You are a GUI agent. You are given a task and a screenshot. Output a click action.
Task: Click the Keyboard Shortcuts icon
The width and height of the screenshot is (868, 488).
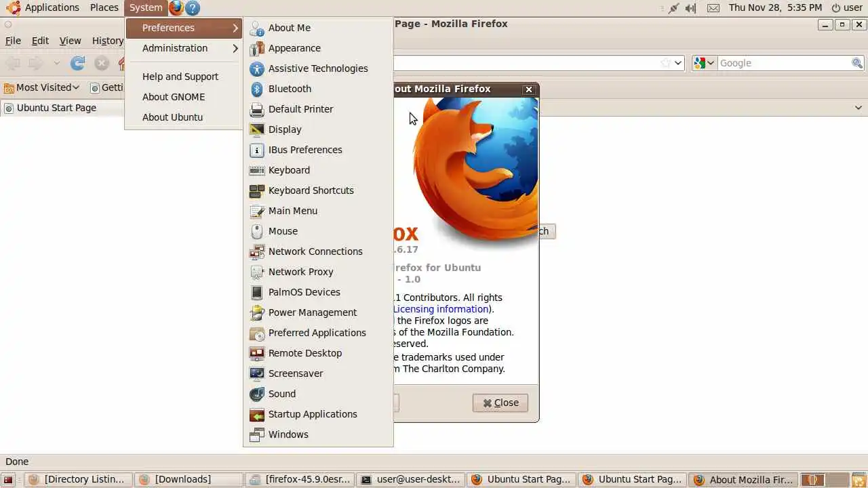click(x=256, y=190)
